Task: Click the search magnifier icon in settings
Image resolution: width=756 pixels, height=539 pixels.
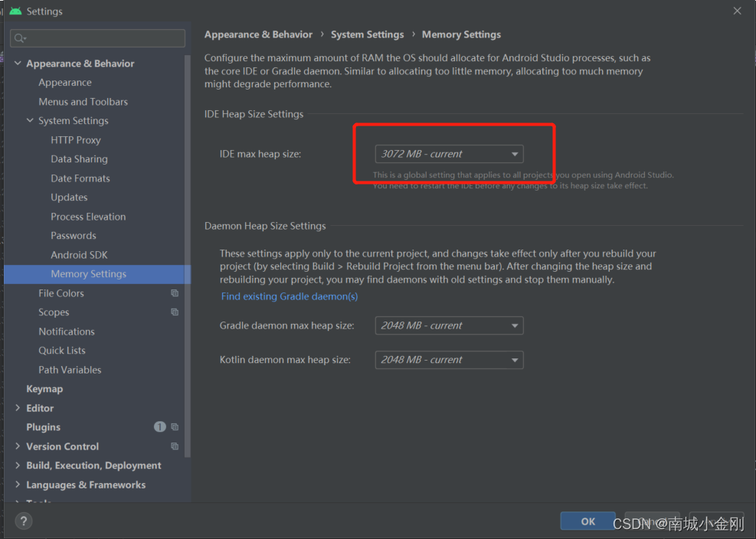Action: (19, 38)
